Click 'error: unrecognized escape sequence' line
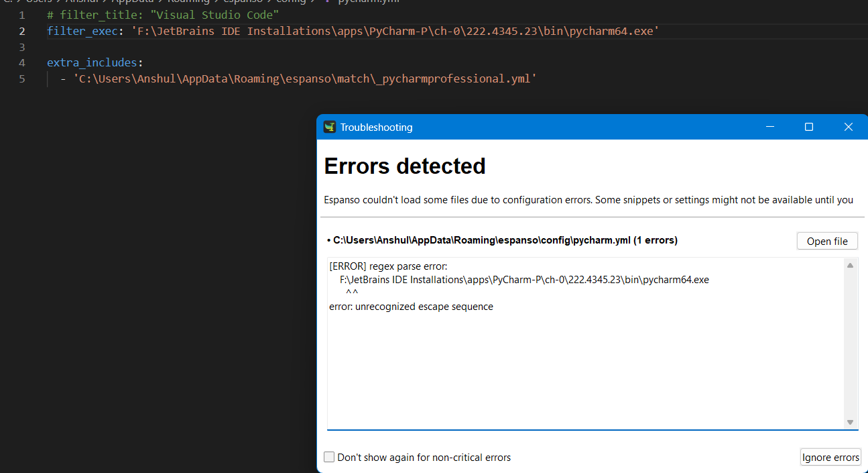This screenshot has height=473, width=868. tap(411, 307)
